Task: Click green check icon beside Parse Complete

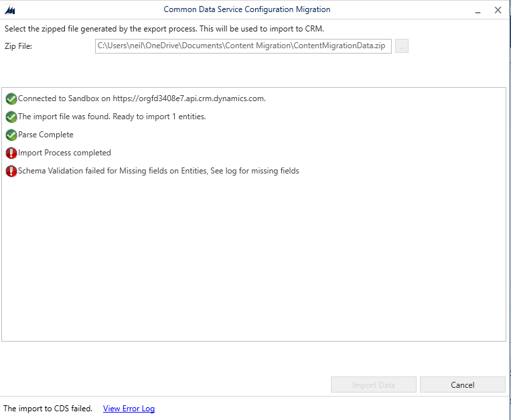Action: pos(11,135)
